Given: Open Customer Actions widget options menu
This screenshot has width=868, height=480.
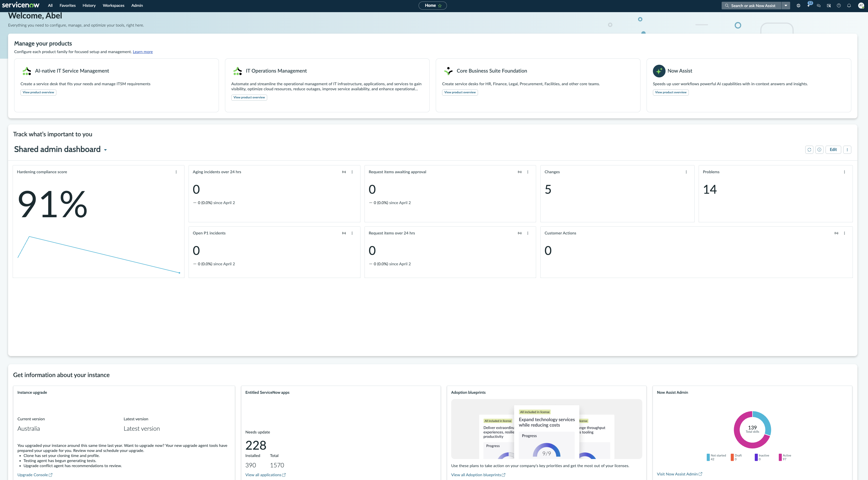Looking at the screenshot, I should pyautogui.click(x=844, y=233).
